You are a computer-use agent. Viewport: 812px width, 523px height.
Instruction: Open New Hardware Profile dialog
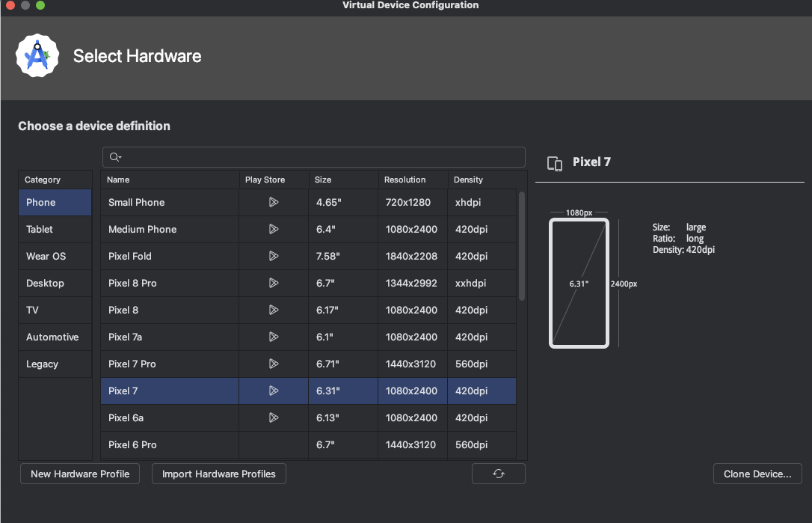[x=80, y=474]
